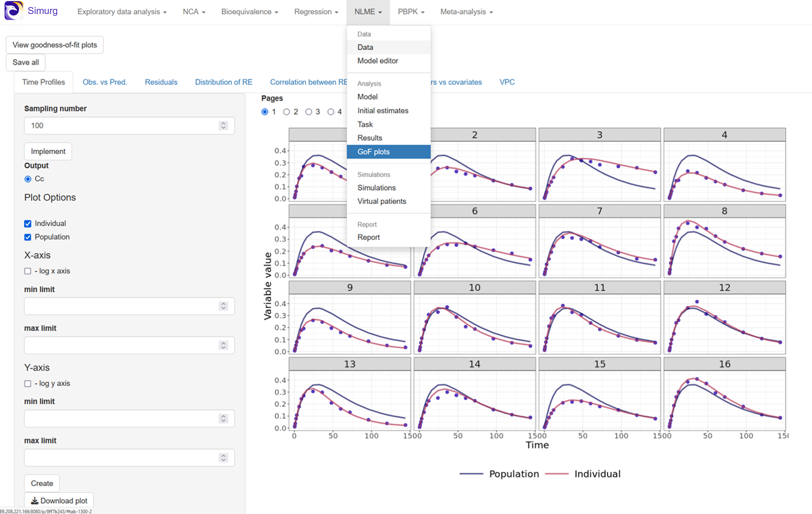Screen dimensions: 812x514
Task: Select page 1 radio button
Action: (x=265, y=112)
